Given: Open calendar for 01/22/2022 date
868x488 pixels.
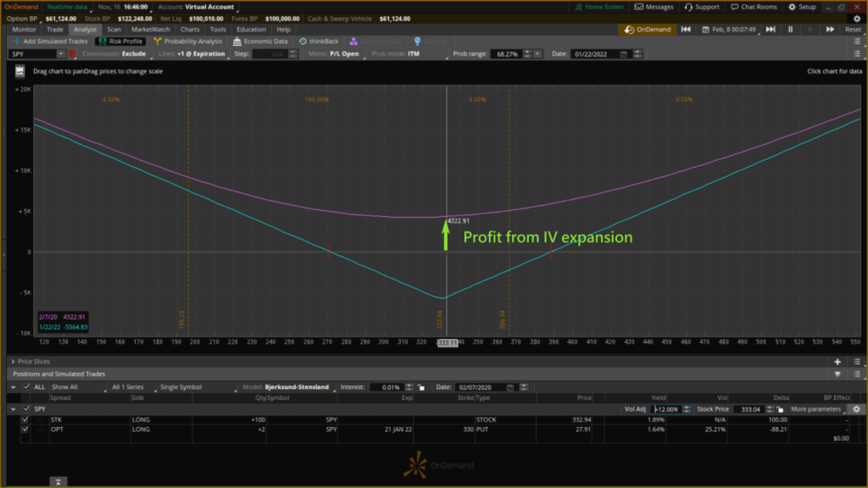Looking at the screenshot, I should pyautogui.click(x=624, y=53).
